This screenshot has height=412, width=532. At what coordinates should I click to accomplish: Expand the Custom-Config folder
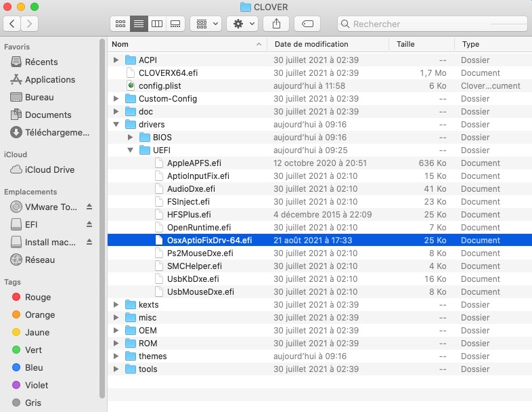point(116,99)
